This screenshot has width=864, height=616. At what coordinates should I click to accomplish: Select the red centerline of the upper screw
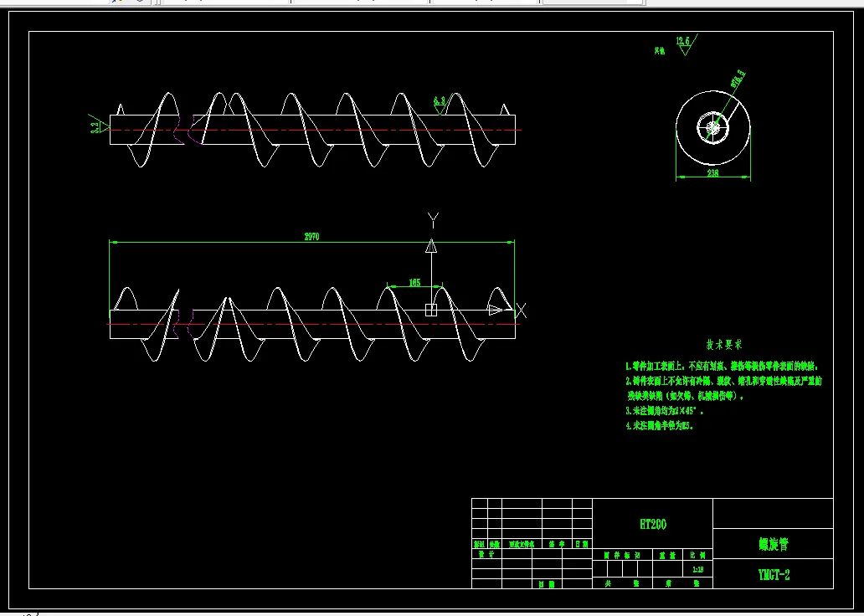coord(314,130)
